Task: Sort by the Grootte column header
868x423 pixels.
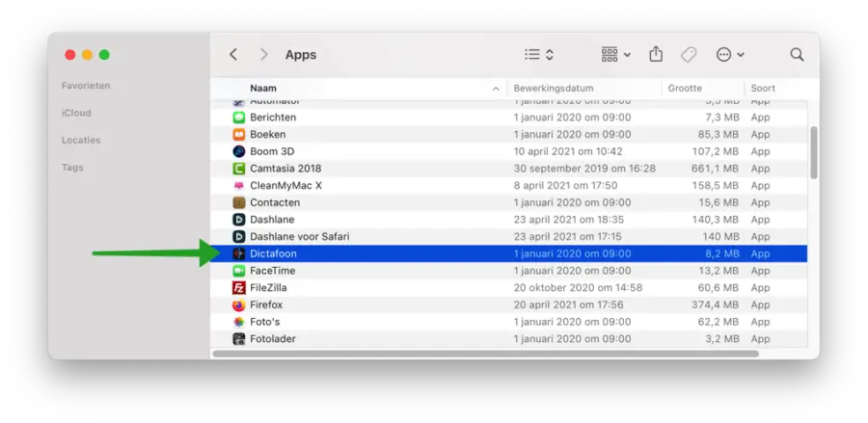Action: (685, 88)
